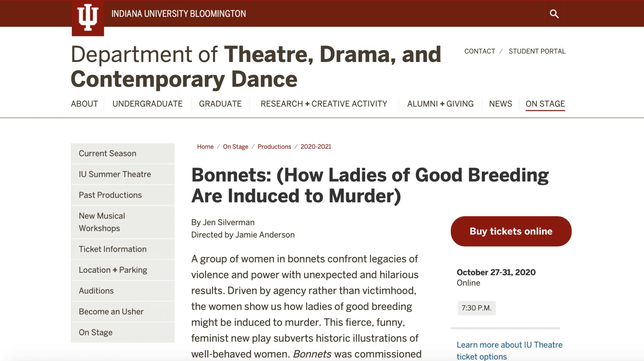
Task: Open Learn more about IU Theatre ticket options
Action: 509,350
